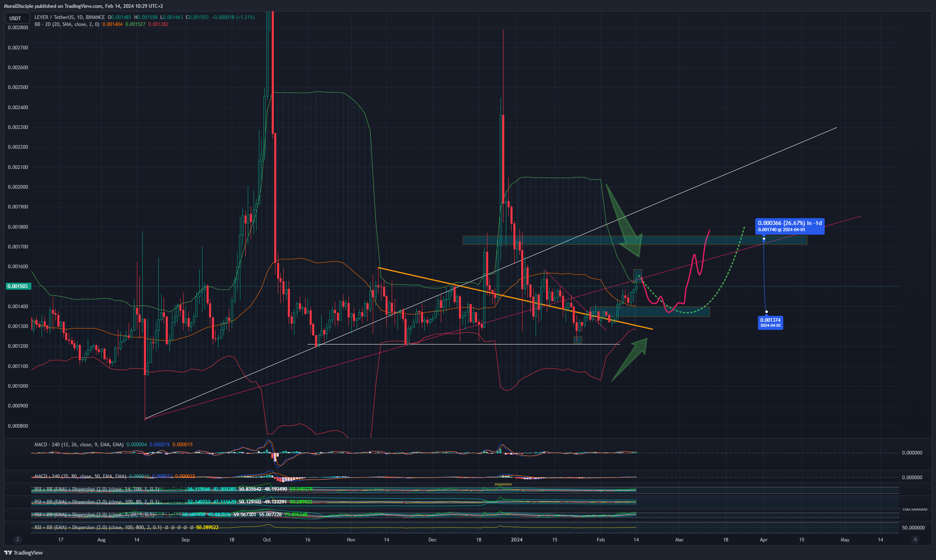The height and width of the screenshot is (560, 936).
Task: Click the Feb date on time axis
Action: [x=601, y=540]
